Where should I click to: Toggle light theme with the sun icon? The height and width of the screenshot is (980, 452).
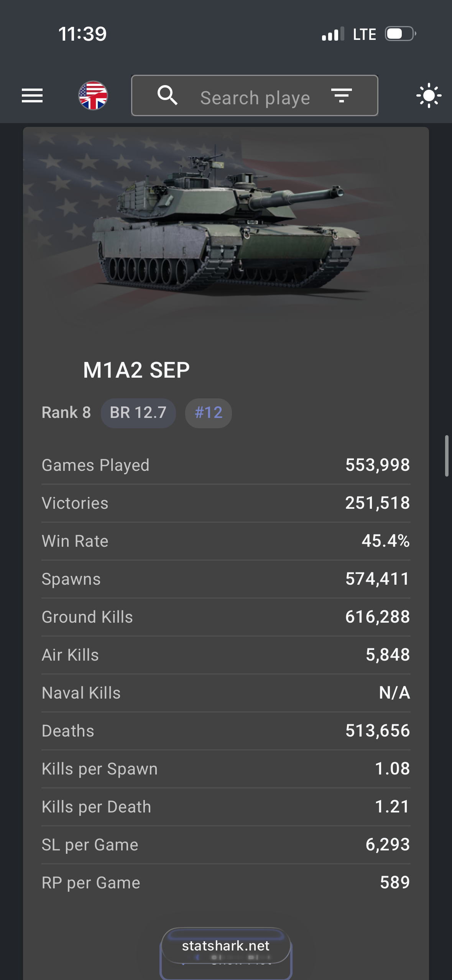point(429,95)
